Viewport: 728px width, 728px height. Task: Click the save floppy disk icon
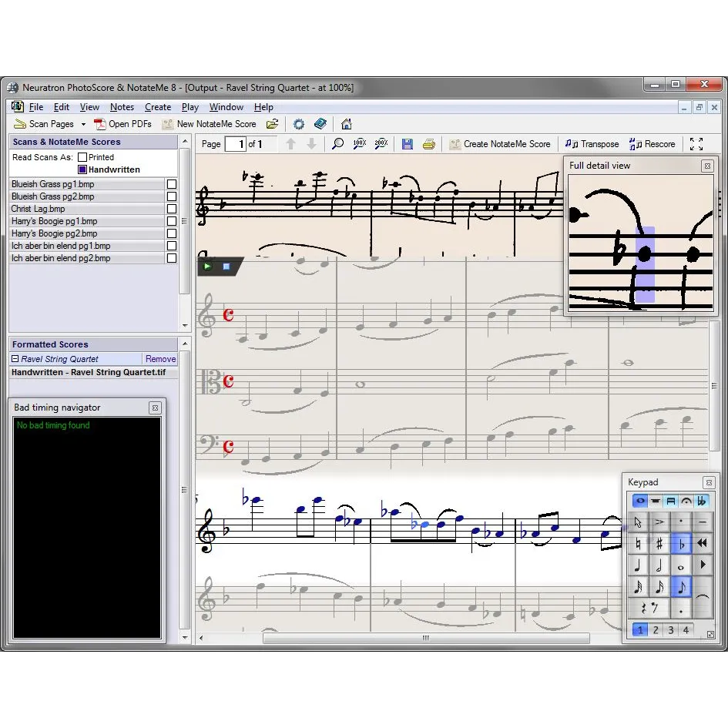[x=408, y=144]
